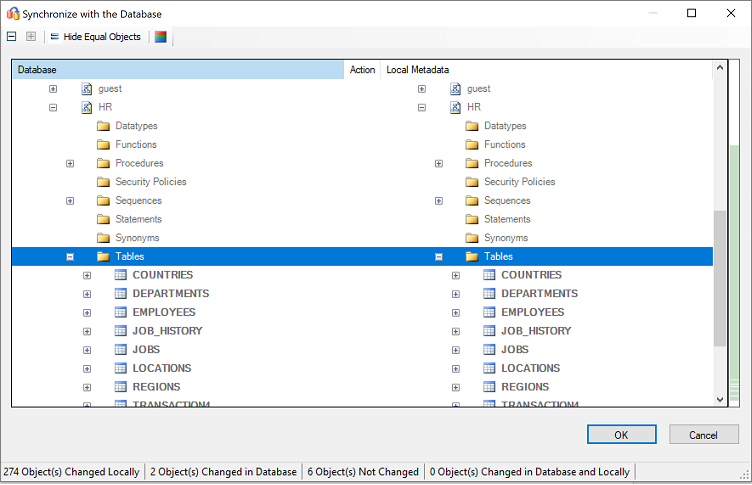Click COUNTRIES table icon in Database pane
Viewport: 752px width, 485px height.
pos(121,275)
